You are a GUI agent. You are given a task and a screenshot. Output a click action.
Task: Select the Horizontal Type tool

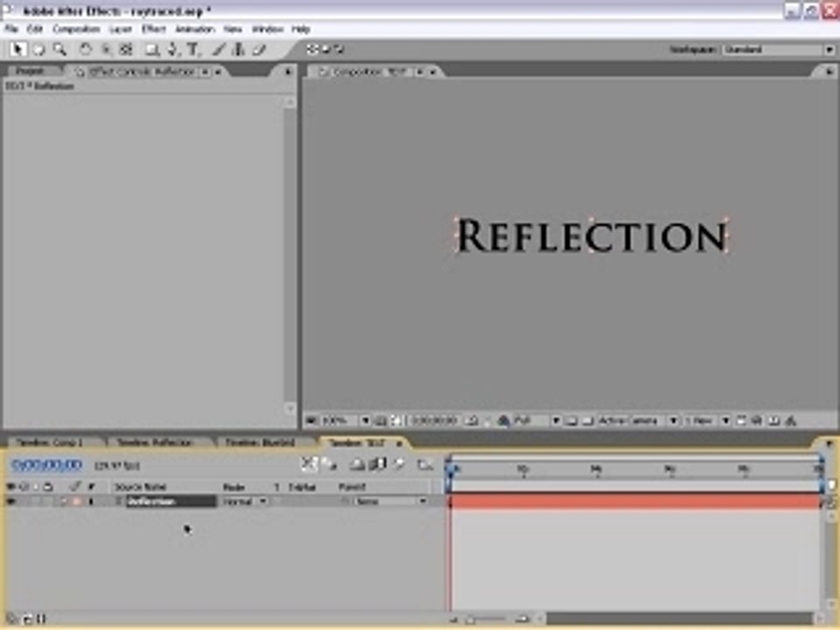coord(193,50)
